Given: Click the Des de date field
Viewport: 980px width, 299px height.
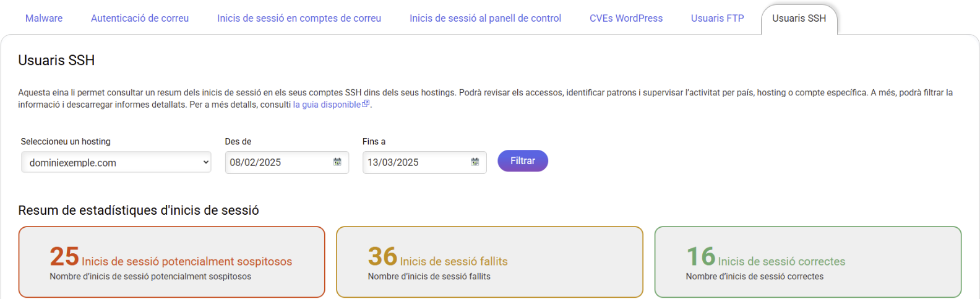Looking at the screenshot, I should 286,162.
